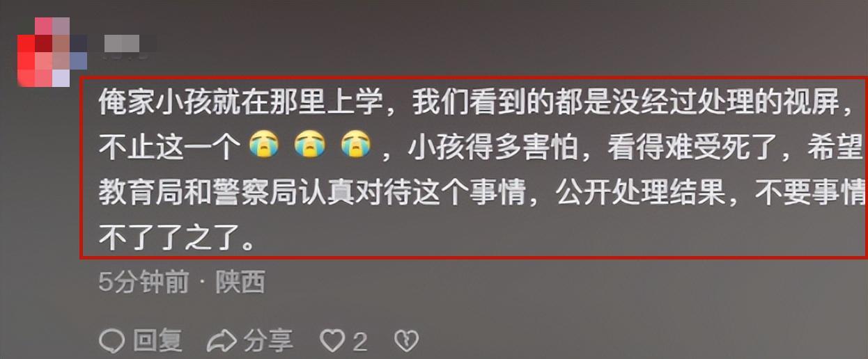Click the middle crying face emoji
This screenshot has width=868, height=359.
pyautogui.click(x=310, y=146)
